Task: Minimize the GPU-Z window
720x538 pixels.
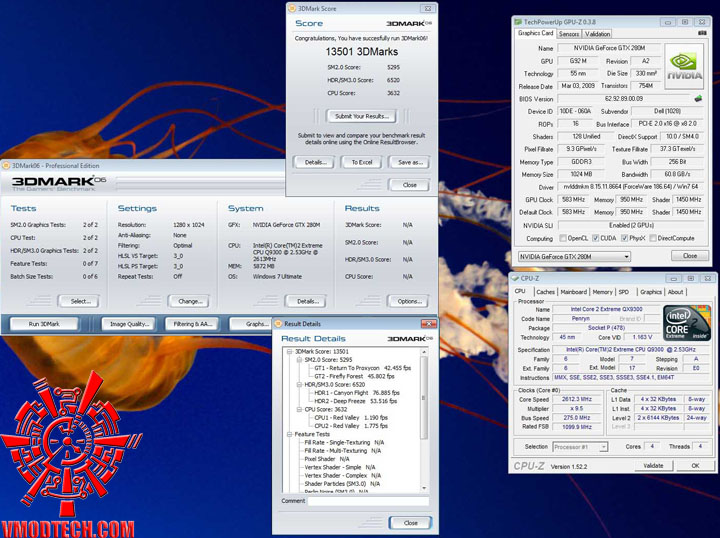Action: coord(668,22)
